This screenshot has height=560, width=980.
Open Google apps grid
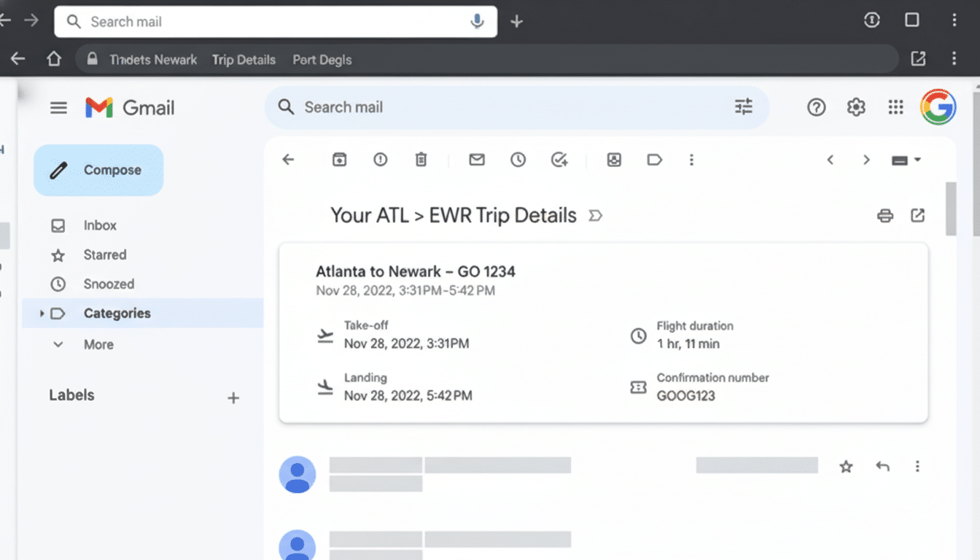895,106
